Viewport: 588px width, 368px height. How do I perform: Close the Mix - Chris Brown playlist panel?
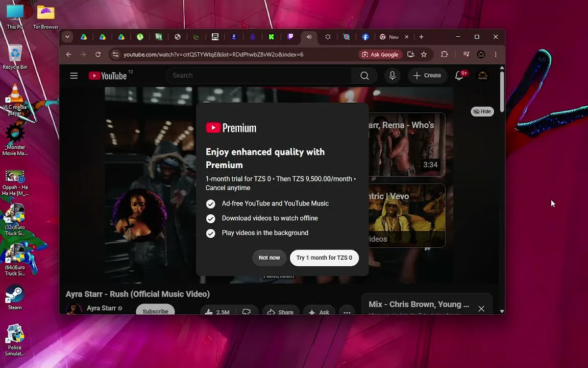point(481,309)
